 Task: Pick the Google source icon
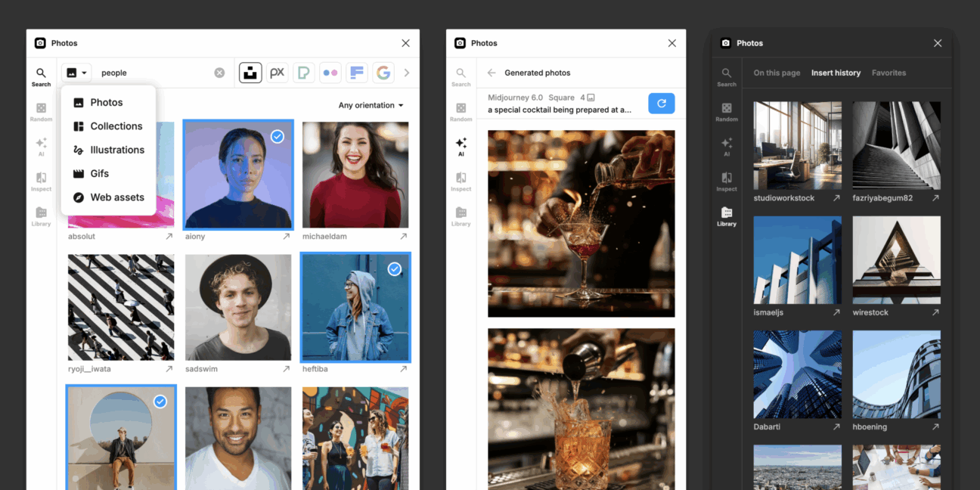click(x=383, y=73)
